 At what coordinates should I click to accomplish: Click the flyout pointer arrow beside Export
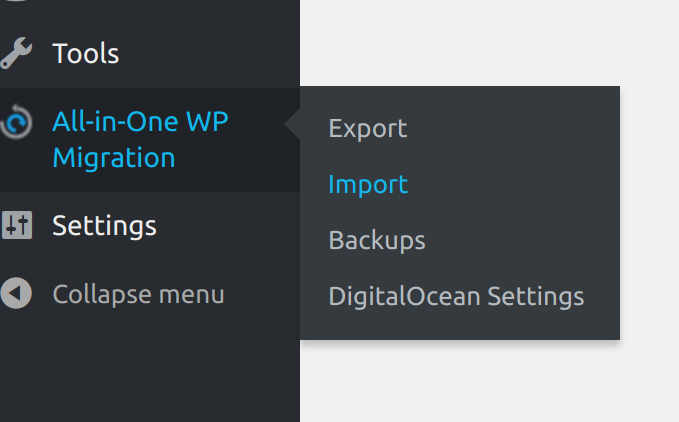[292, 124]
